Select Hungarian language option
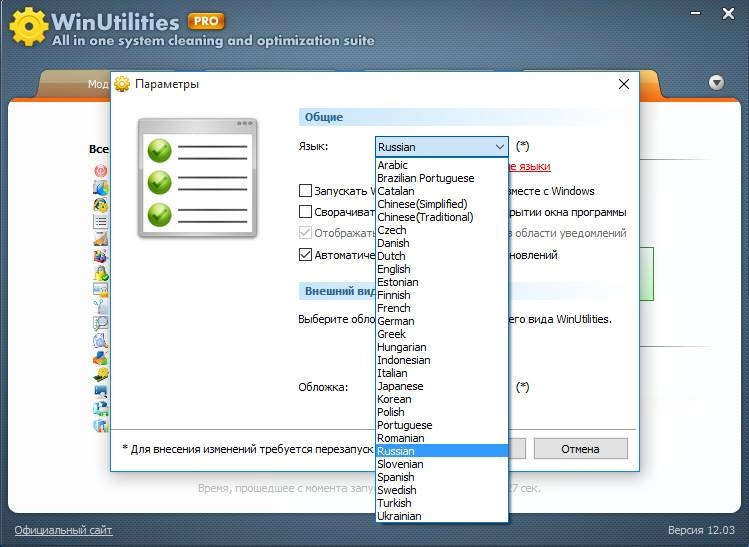The image size is (749, 547). coord(441,347)
